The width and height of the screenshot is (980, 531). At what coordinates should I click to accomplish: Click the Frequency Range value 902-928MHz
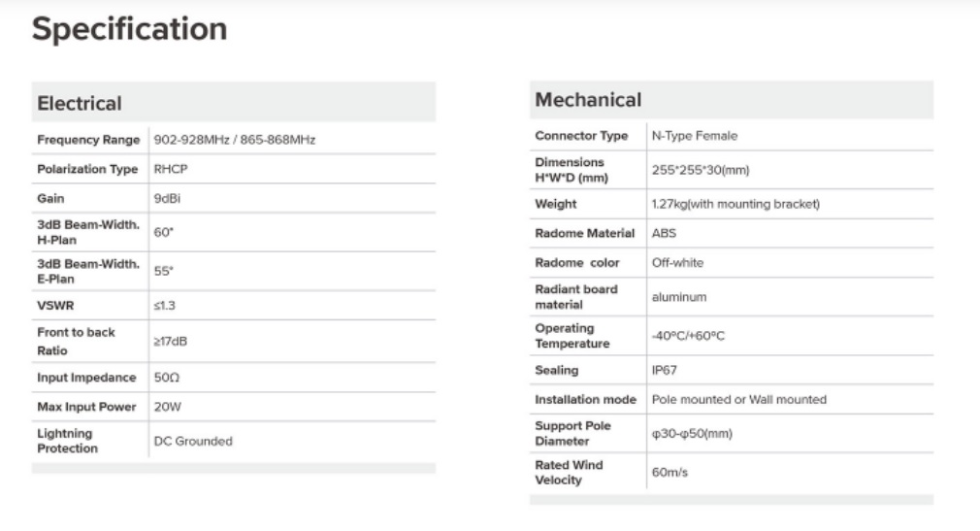(234, 141)
